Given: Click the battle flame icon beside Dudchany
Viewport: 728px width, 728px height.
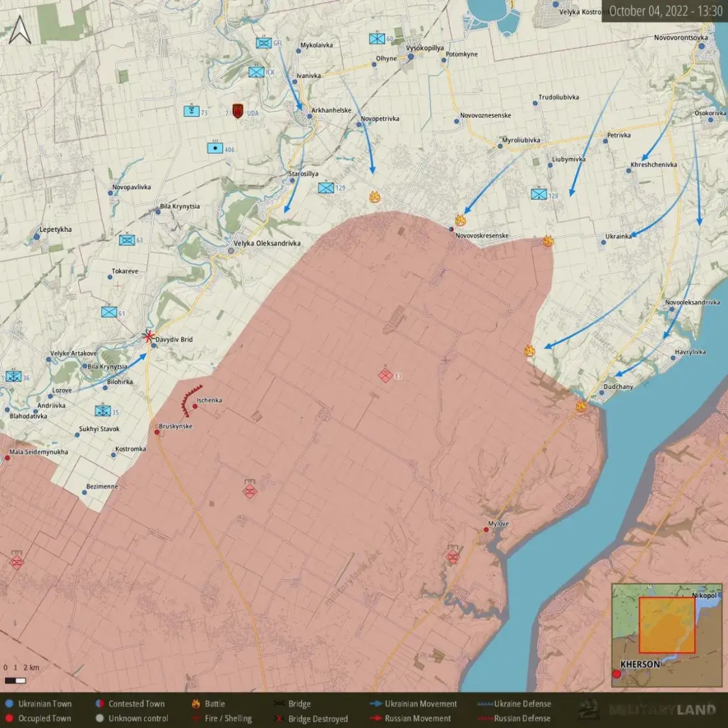Looking at the screenshot, I should 581,406.
